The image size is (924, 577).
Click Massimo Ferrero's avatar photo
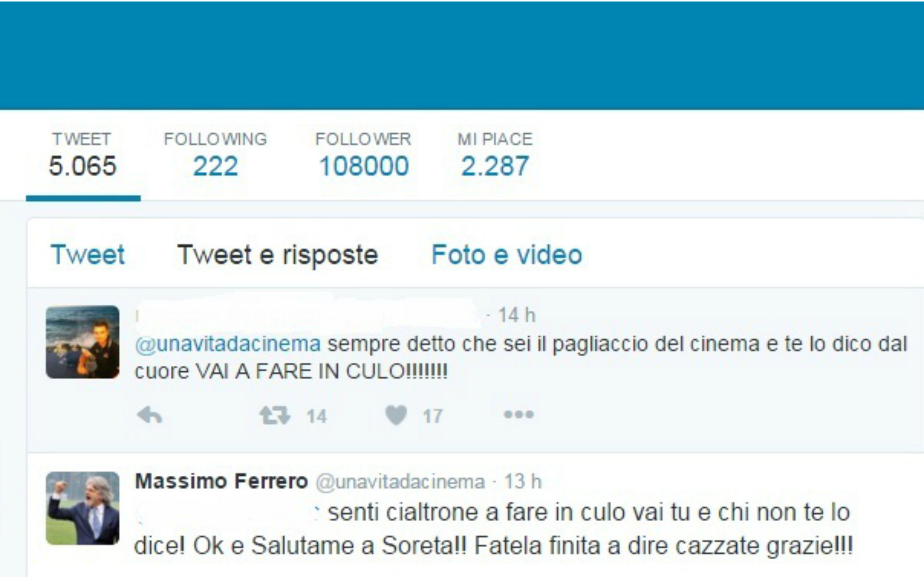tap(82, 508)
